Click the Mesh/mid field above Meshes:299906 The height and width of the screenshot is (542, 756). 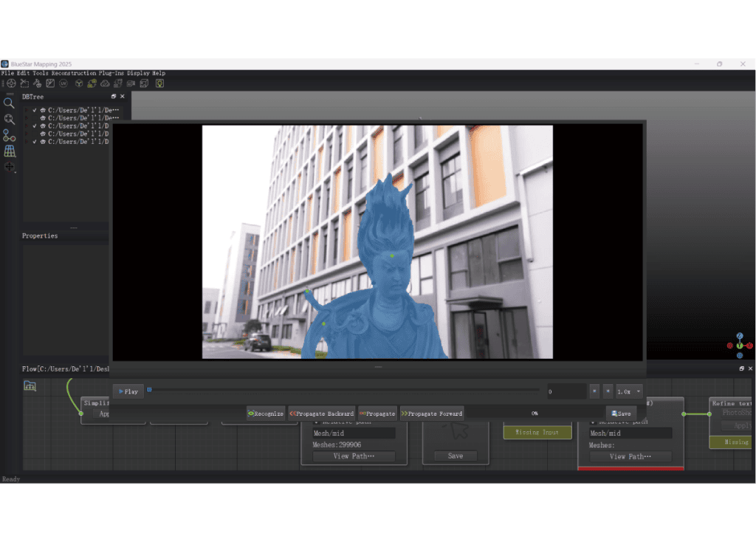(x=354, y=433)
